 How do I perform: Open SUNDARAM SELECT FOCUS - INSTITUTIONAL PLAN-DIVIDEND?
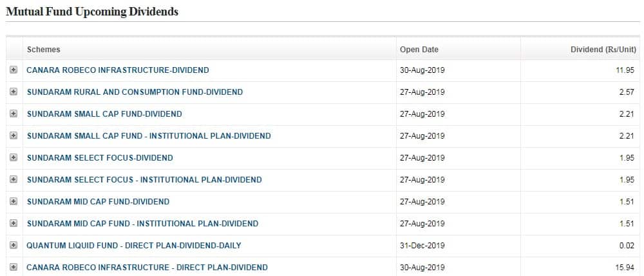(144, 180)
